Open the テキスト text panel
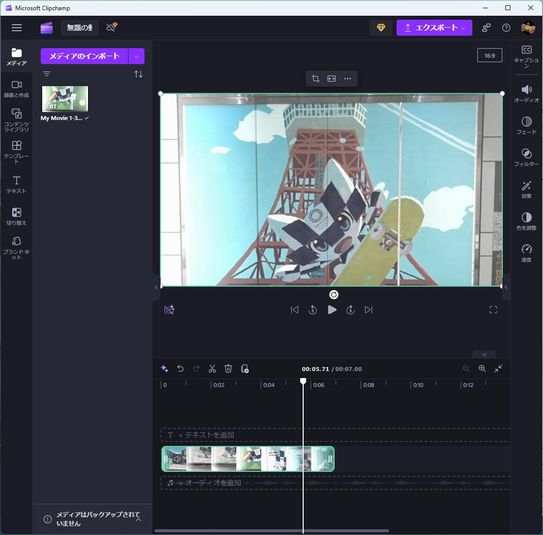This screenshot has width=543, height=535. (x=16, y=184)
